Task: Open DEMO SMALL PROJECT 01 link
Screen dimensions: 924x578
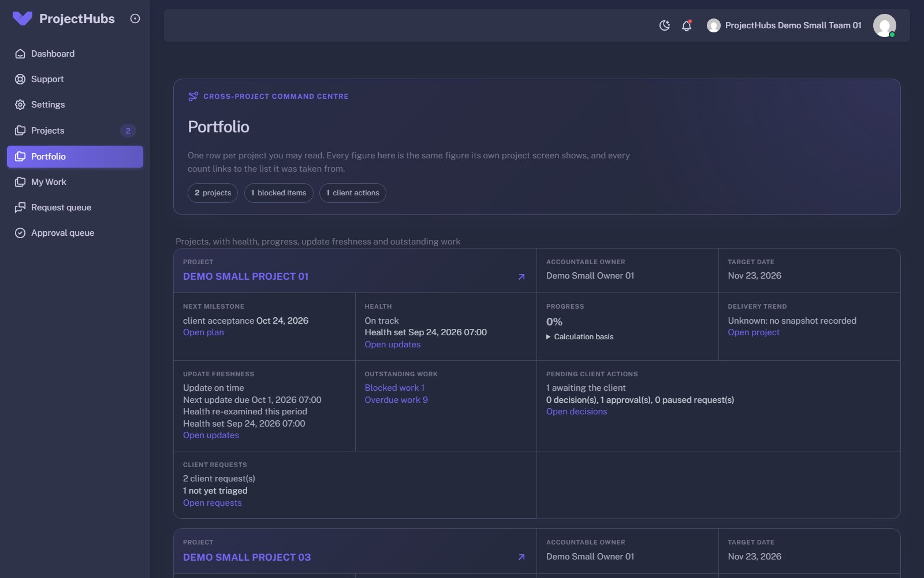Action: tap(246, 277)
